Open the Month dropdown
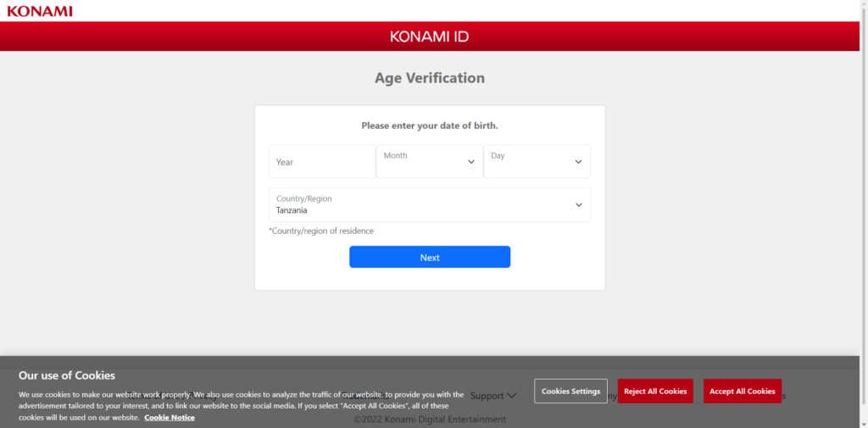Viewport: 868px width, 428px height. (430, 162)
